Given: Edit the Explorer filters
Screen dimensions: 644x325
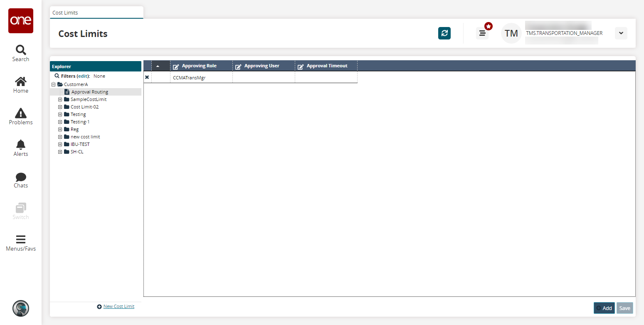Looking at the screenshot, I should tap(83, 76).
